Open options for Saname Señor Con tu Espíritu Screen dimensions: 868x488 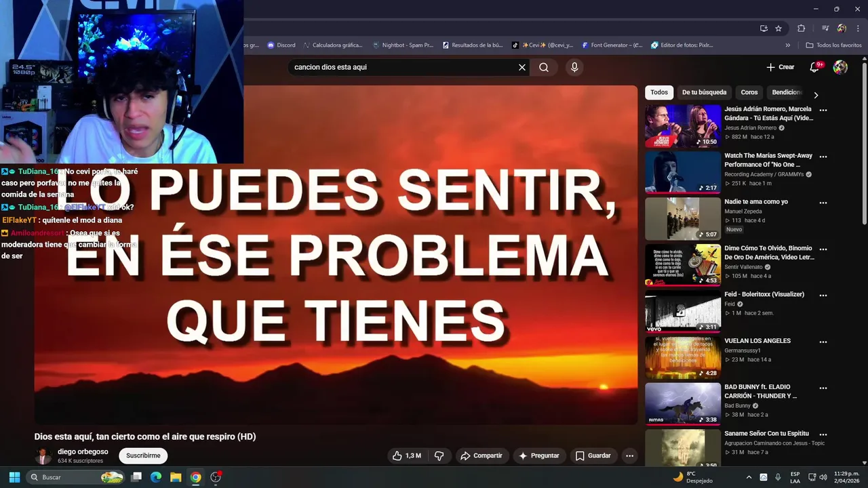point(823,434)
